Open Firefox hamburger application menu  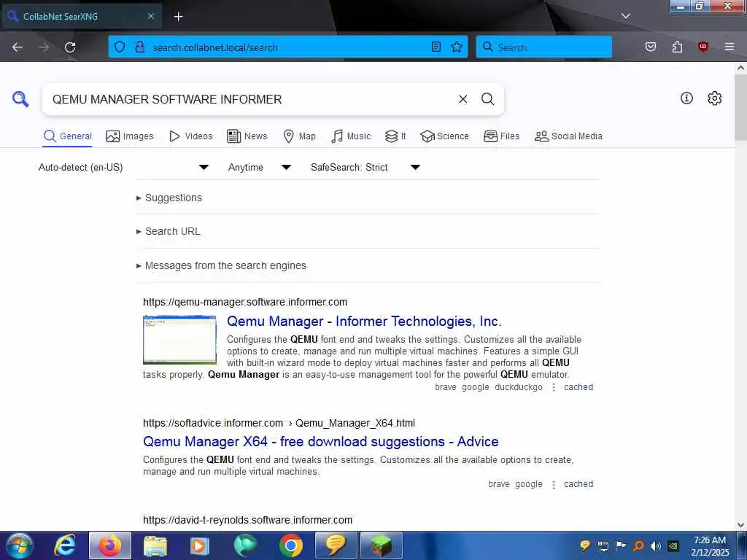click(729, 47)
